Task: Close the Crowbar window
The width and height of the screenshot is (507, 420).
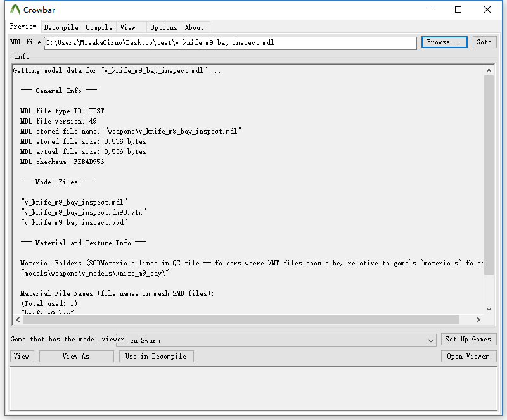Action: [x=487, y=10]
